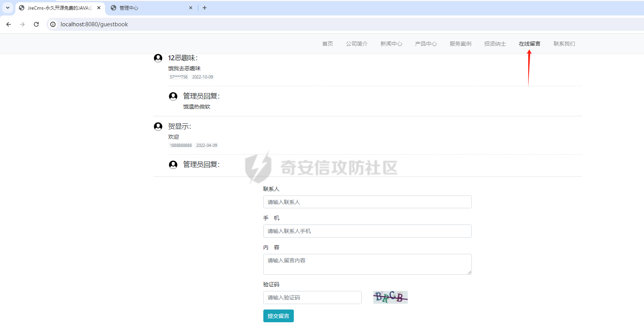
Task: Refresh the captcha image
Action: click(390, 297)
